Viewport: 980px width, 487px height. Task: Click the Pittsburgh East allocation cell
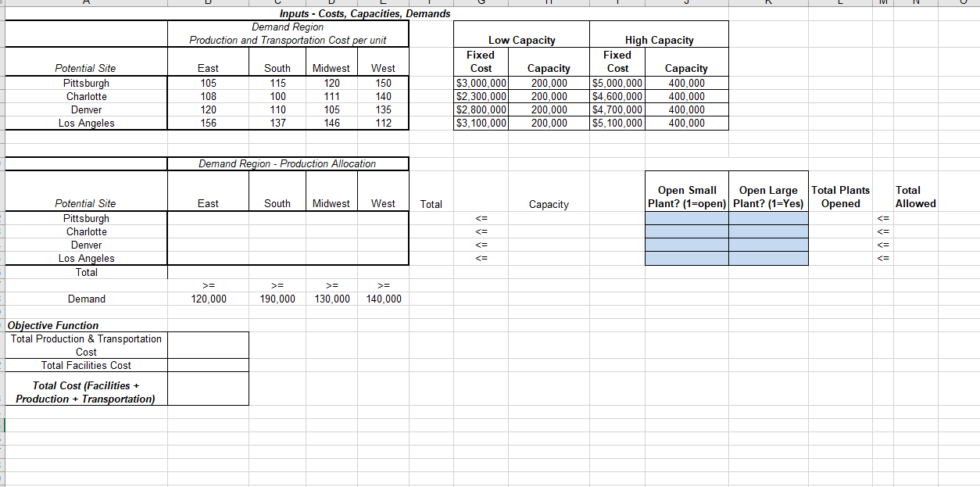pos(208,218)
